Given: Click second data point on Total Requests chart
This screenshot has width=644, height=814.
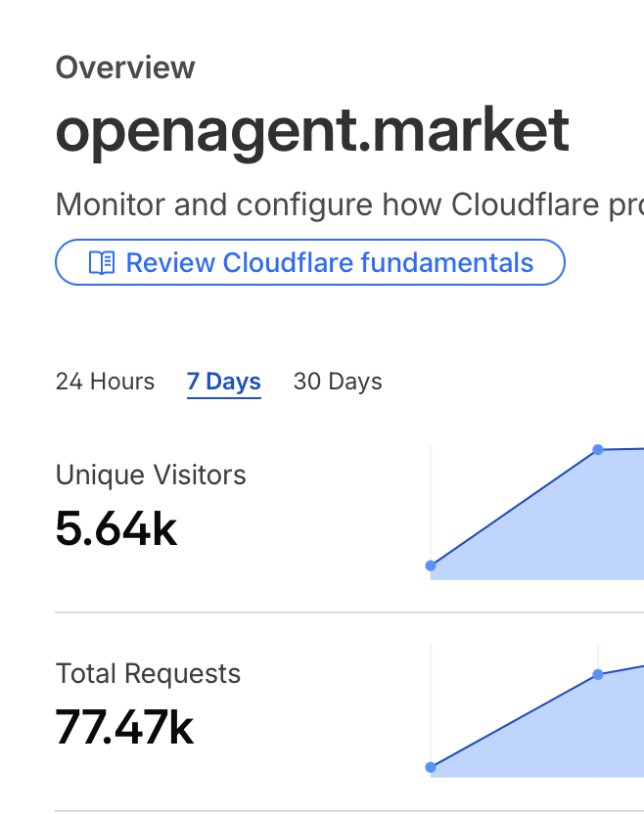Looking at the screenshot, I should [598, 674].
